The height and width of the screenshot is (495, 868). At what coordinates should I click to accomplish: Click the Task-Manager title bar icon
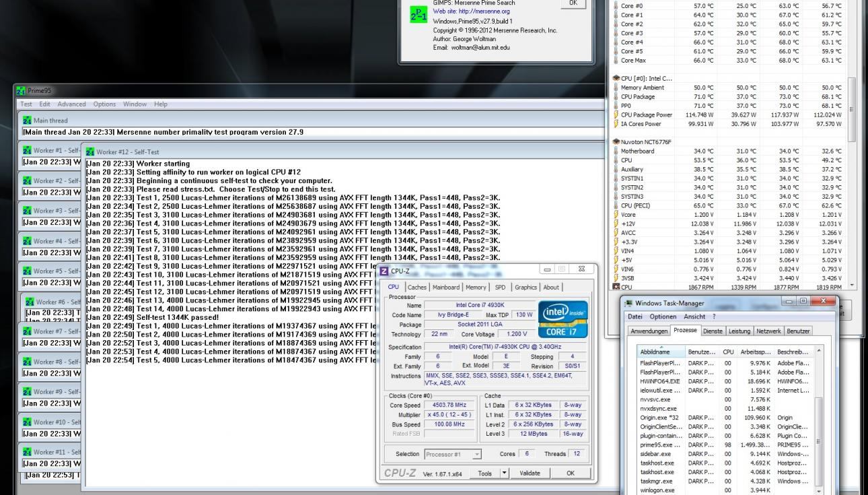click(x=629, y=303)
